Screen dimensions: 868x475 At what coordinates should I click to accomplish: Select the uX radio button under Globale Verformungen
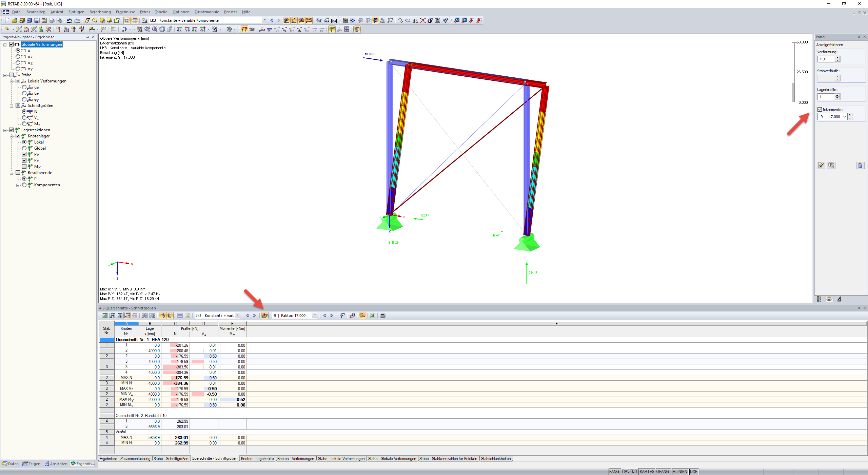click(x=18, y=57)
